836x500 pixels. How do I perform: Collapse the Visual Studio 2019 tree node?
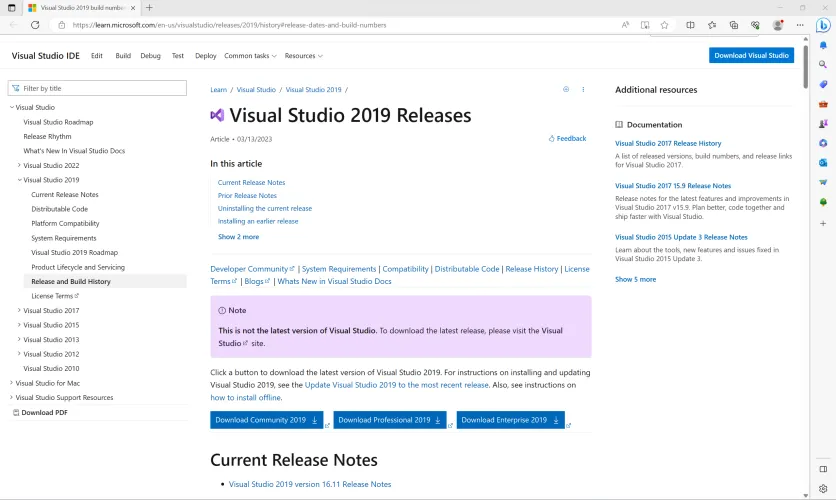pos(19,180)
